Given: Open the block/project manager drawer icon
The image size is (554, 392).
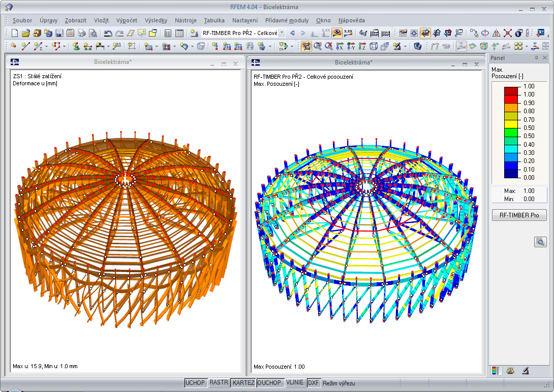Looking at the screenshot, I should 37,33.
